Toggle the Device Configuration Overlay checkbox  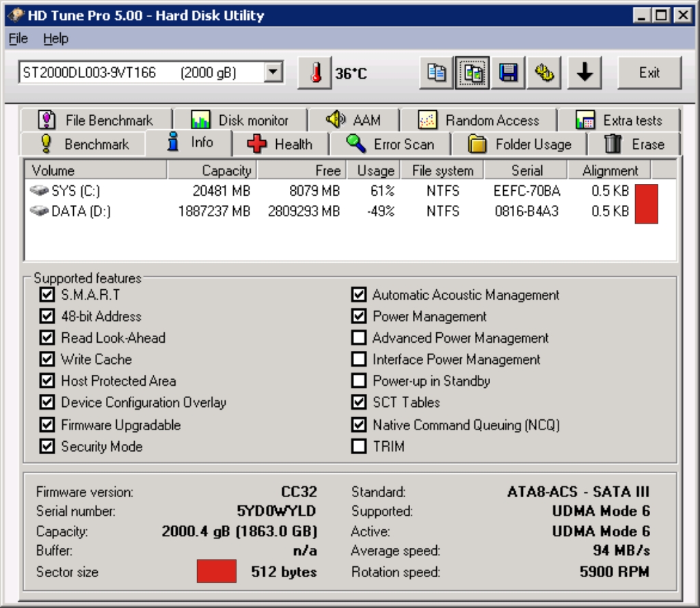pyautogui.click(x=47, y=401)
